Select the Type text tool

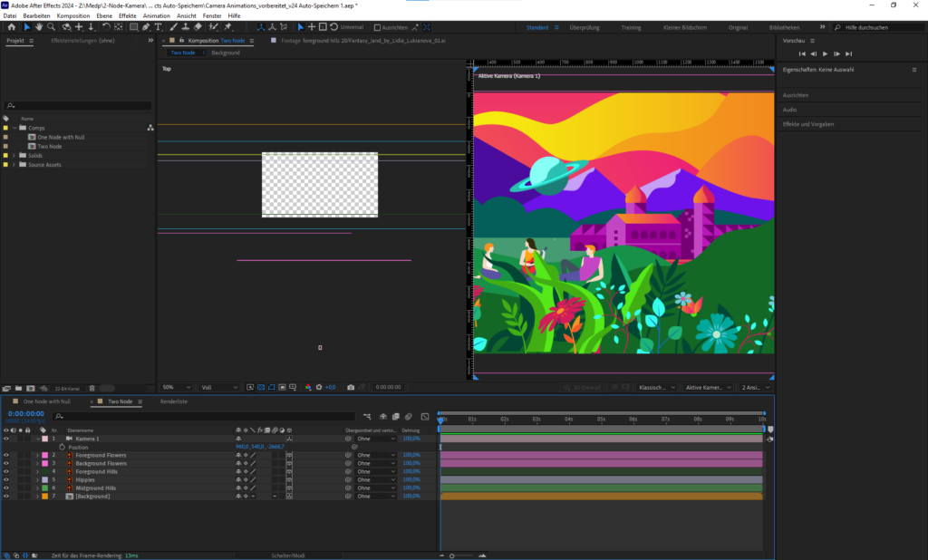tap(159, 27)
